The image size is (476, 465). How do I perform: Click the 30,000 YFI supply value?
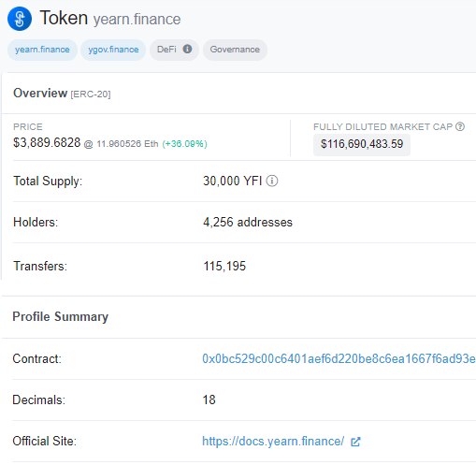232,181
